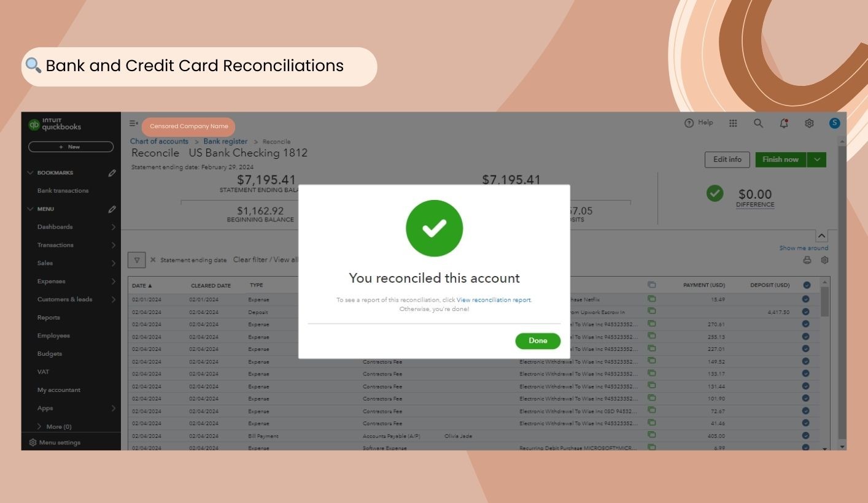The image size is (868, 503).
Task: Open the My accountant menu item
Action: pyautogui.click(x=59, y=390)
